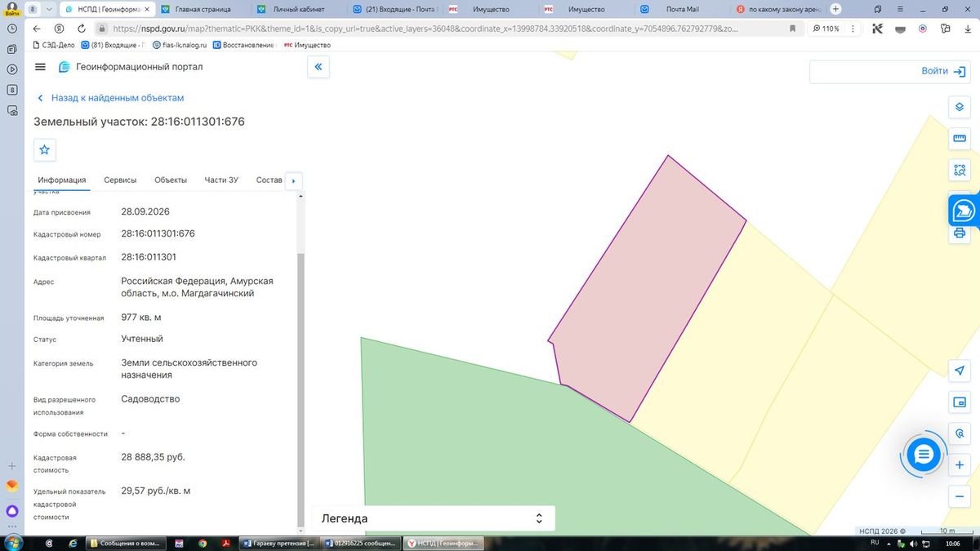Select the area value 977 кв. м
The height and width of the screenshot is (551, 980).
[x=141, y=318]
